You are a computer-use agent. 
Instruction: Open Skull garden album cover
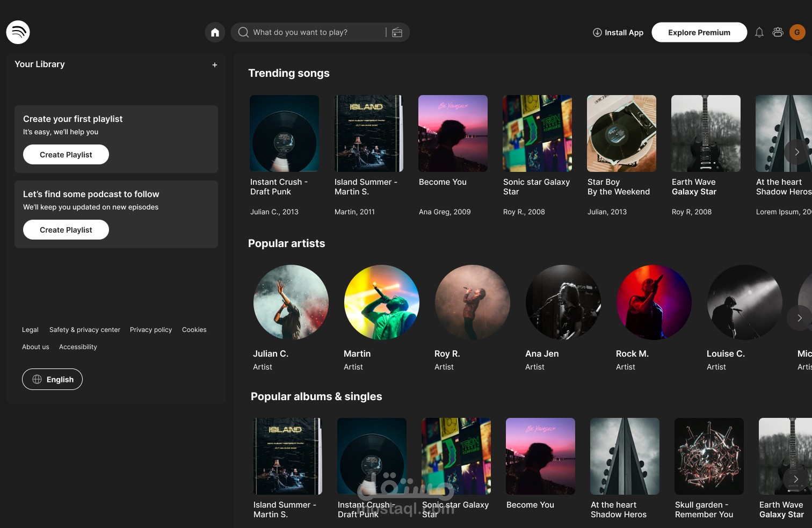pos(709,457)
